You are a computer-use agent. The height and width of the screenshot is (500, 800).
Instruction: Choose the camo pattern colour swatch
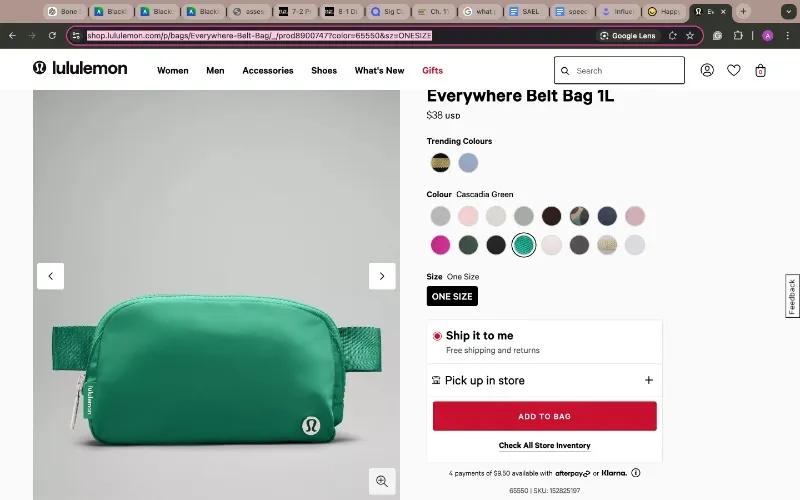579,216
